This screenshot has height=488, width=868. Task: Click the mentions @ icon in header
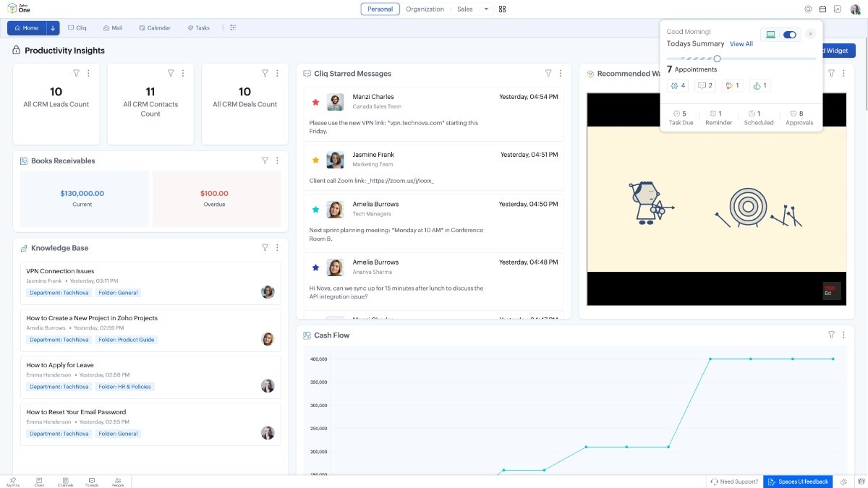808,9
